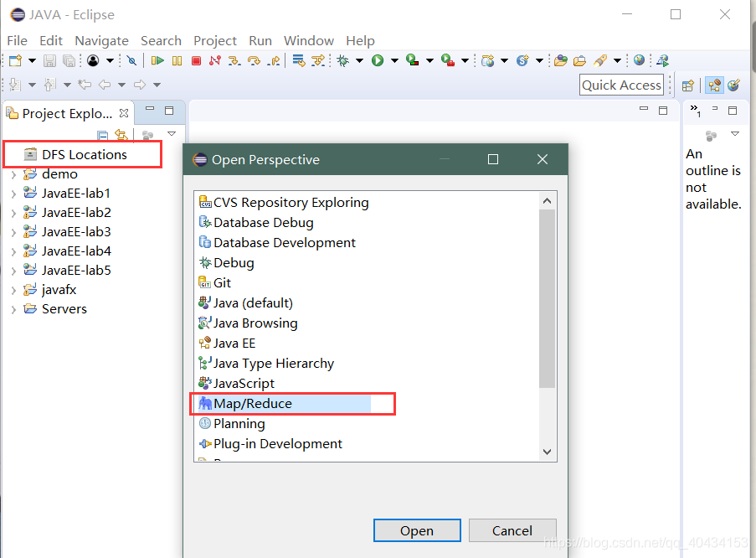
Task: Toggle Skip All Breakpoints icon
Action: pyautogui.click(x=131, y=60)
